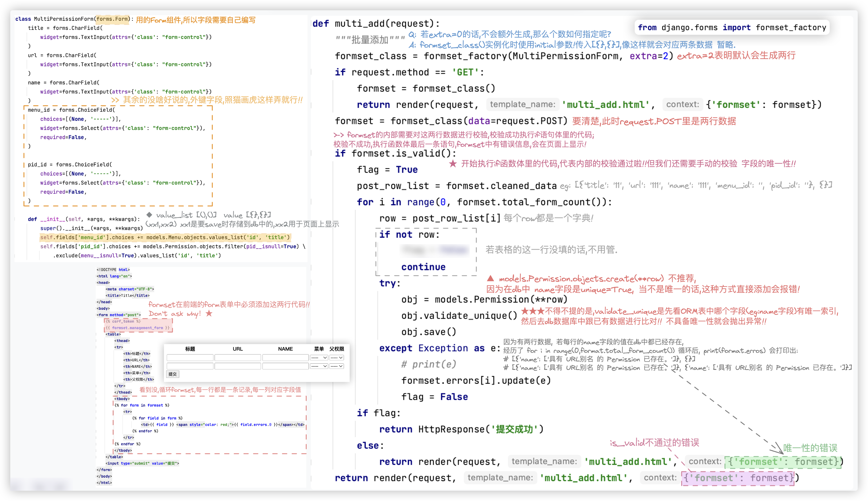Open the first-row 菜单 dropdown
Viewport: 868px width, 501px height.
click(x=319, y=358)
